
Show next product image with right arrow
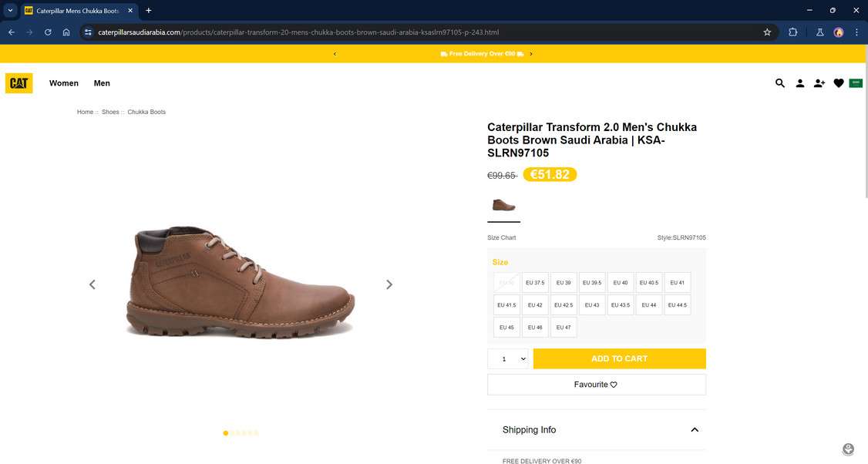pos(389,284)
